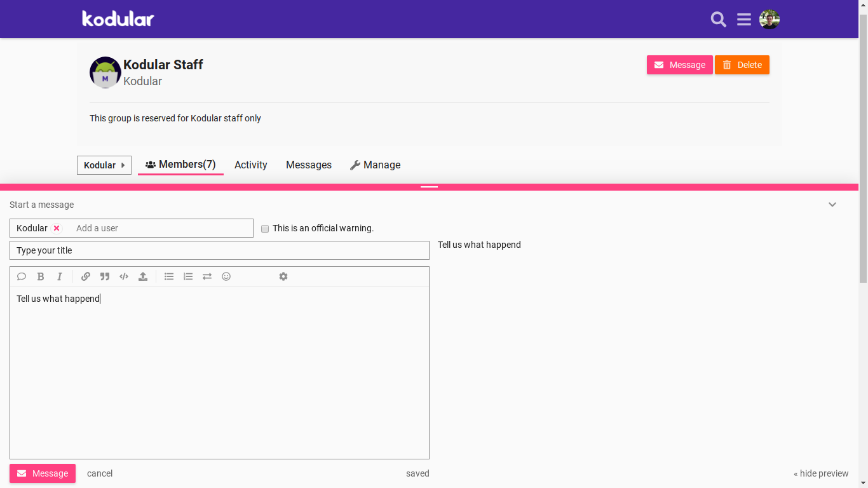Click the hide preview link
The height and width of the screenshot is (488, 868).
[x=821, y=473]
